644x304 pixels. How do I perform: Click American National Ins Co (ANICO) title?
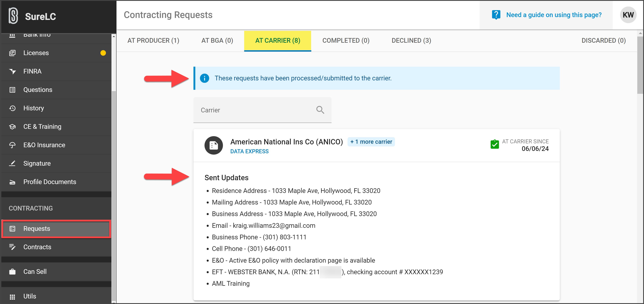[x=287, y=142]
